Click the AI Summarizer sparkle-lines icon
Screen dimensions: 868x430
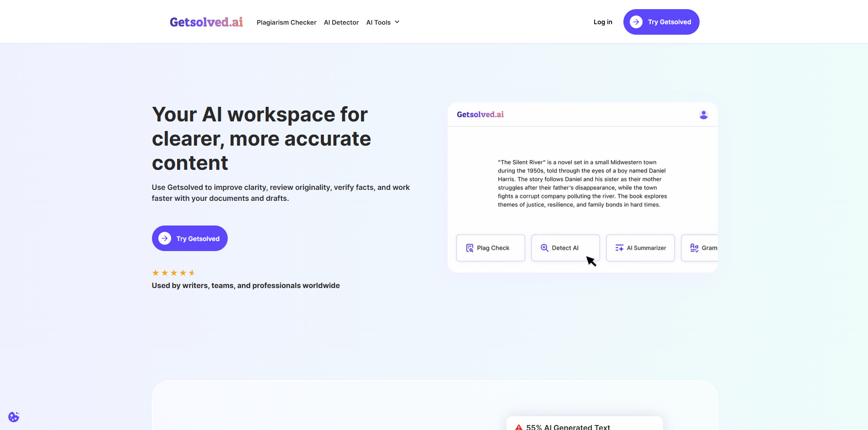619,248
